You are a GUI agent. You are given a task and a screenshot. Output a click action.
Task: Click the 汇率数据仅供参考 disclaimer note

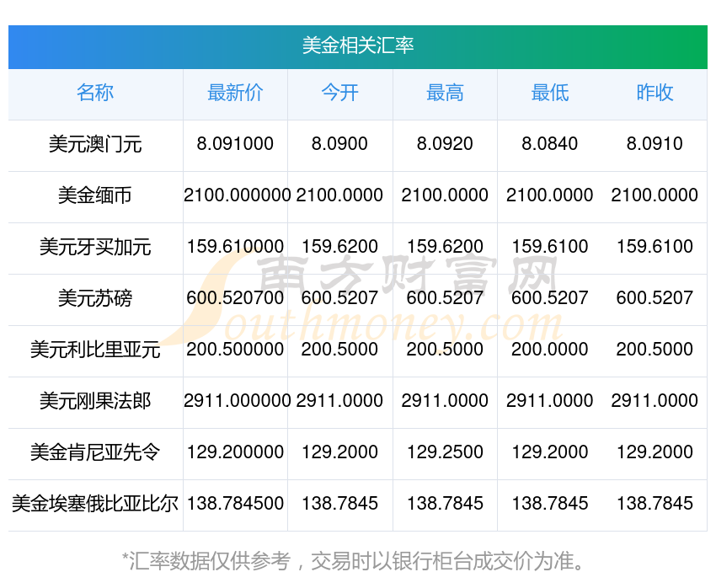(x=353, y=561)
